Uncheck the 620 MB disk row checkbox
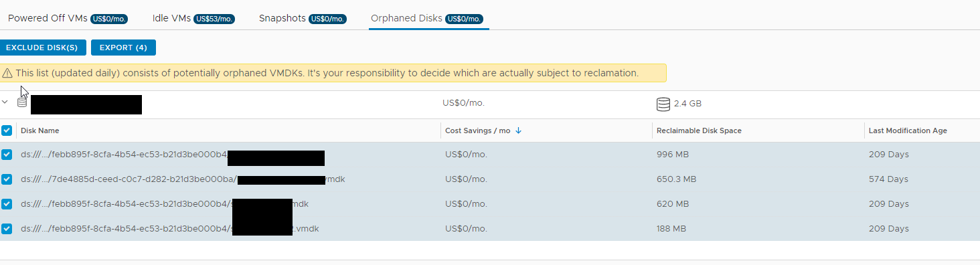Image resolution: width=980 pixels, height=265 pixels. (7, 204)
